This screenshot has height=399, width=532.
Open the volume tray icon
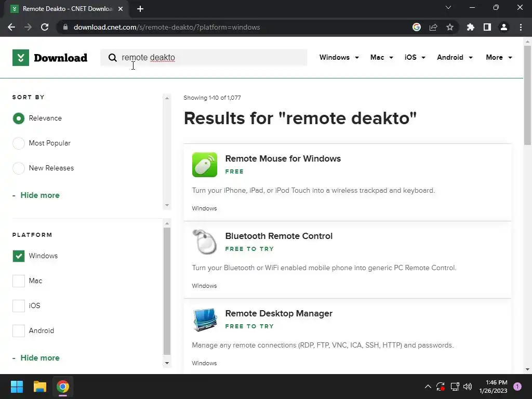(468, 387)
